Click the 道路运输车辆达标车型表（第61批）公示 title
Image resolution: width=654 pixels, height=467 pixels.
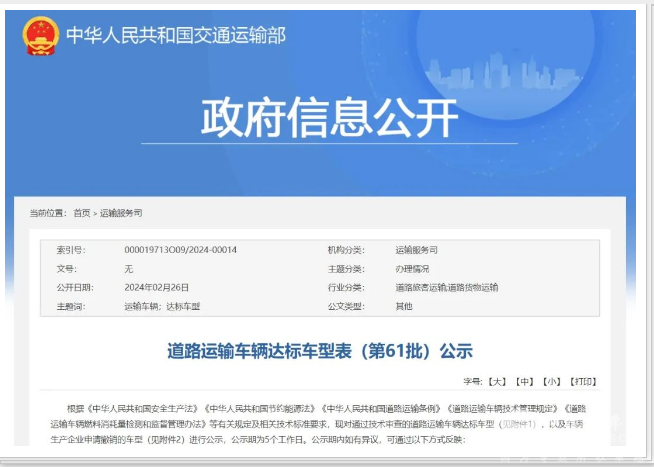click(x=319, y=351)
